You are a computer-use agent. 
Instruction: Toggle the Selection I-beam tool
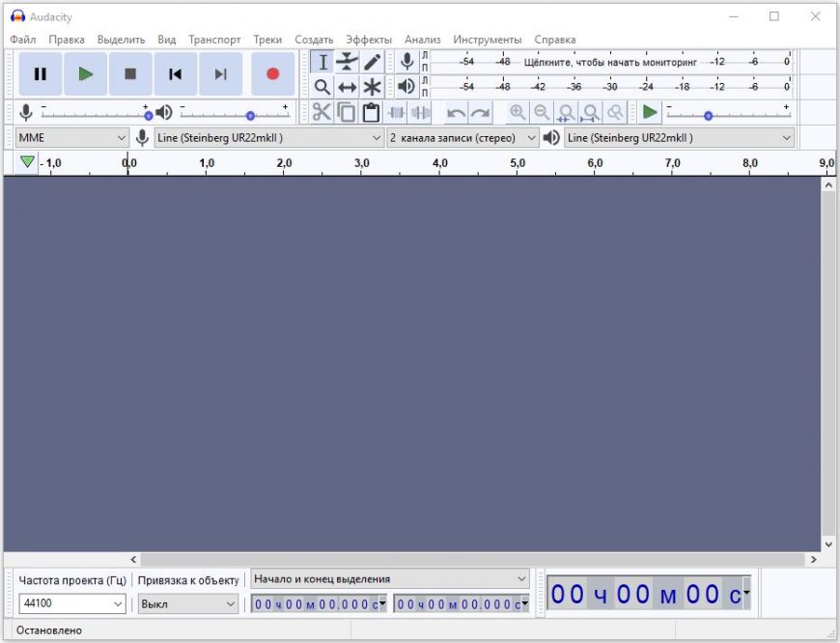coord(322,62)
